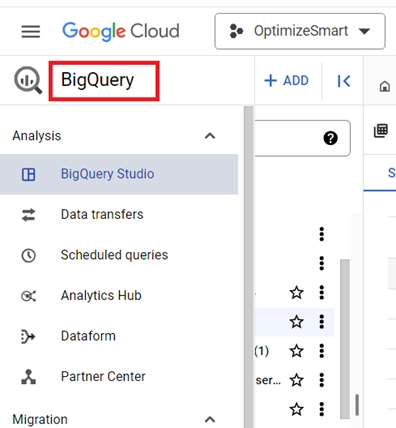Click the ADD data button
The image size is (396, 428).
tap(287, 81)
